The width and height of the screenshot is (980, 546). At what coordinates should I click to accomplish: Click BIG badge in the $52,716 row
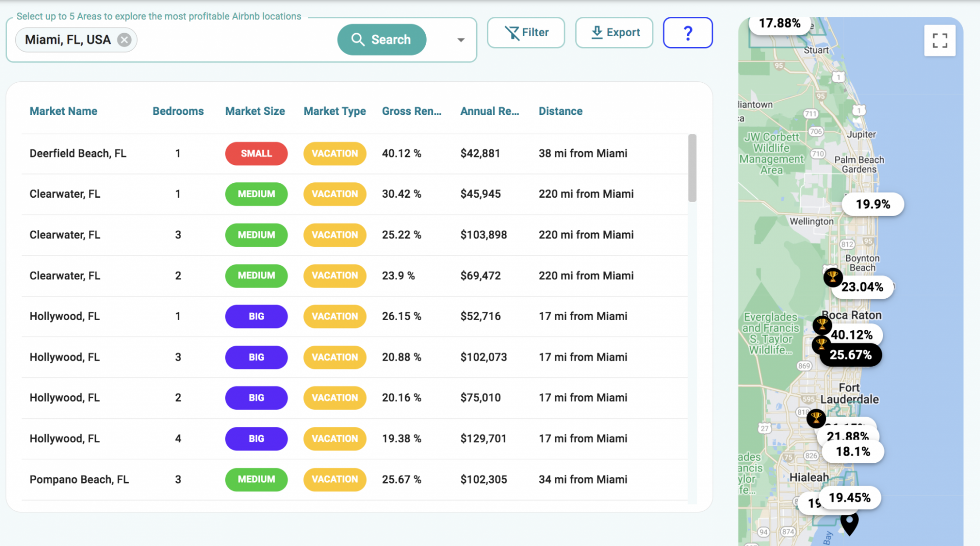point(256,317)
